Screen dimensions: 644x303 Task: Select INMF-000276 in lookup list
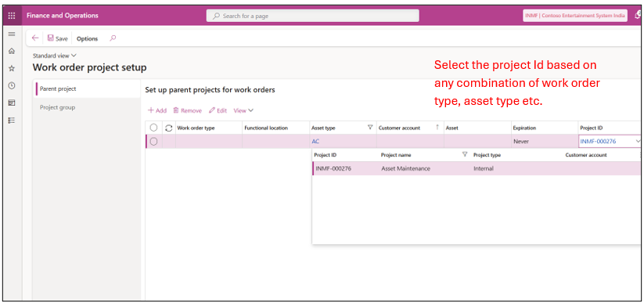333,168
